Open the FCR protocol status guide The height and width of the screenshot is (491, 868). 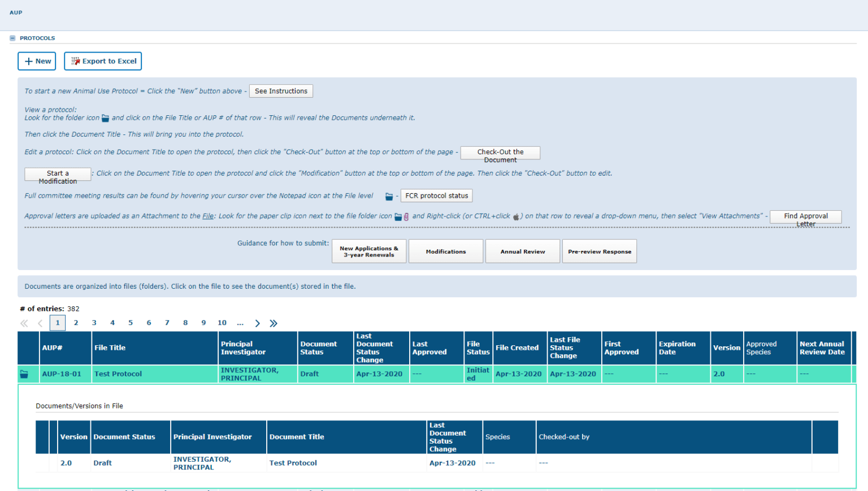pyautogui.click(x=436, y=196)
